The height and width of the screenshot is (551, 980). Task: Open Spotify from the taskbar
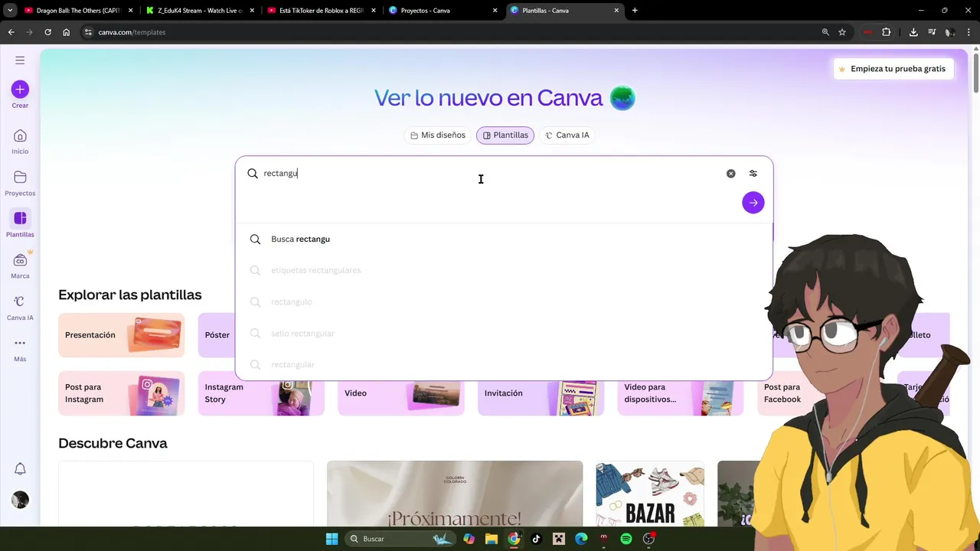[626, 539]
